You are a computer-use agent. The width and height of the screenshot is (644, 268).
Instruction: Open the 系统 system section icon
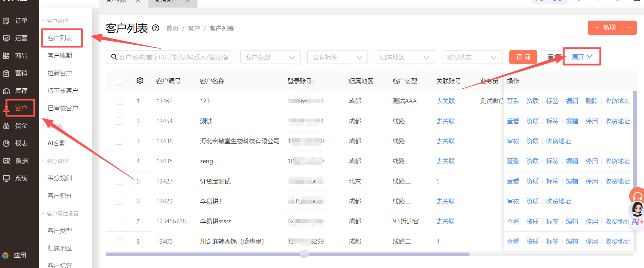click(x=6, y=178)
